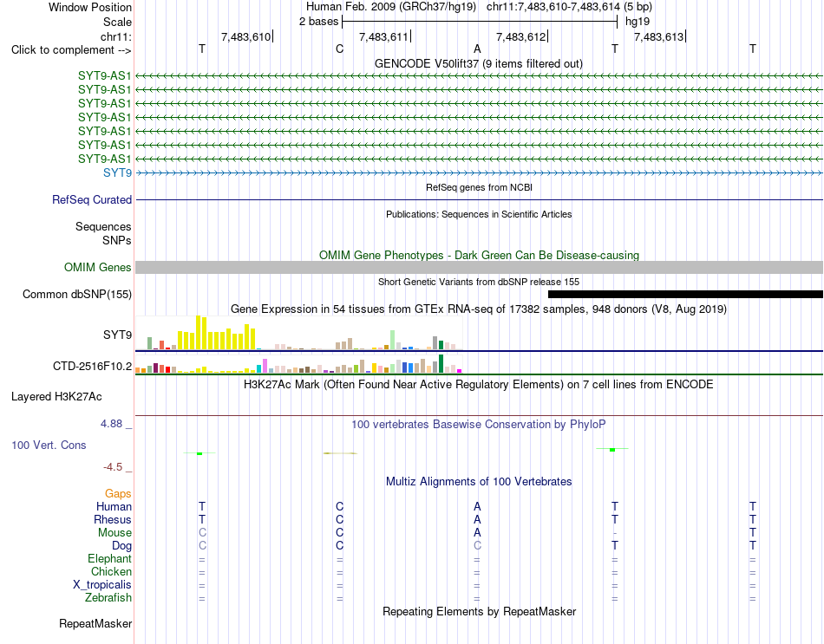Click the gray OMIM Genes bar

click(480, 267)
